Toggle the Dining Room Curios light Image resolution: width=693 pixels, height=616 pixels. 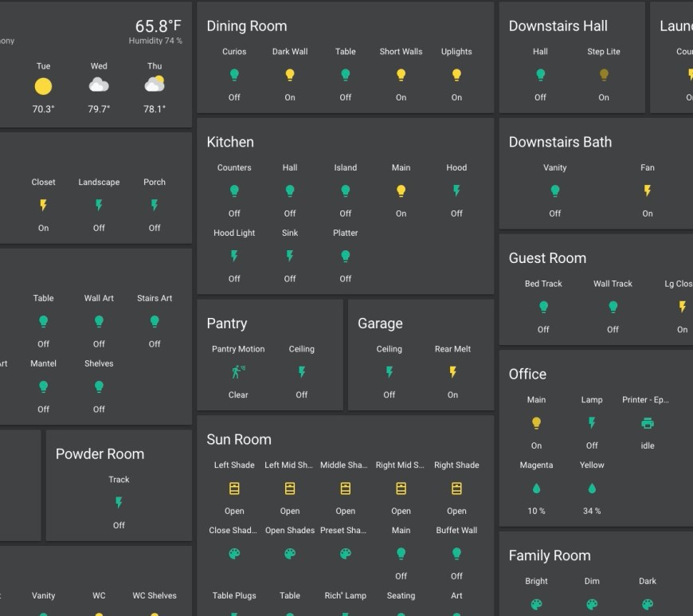coord(234,75)
